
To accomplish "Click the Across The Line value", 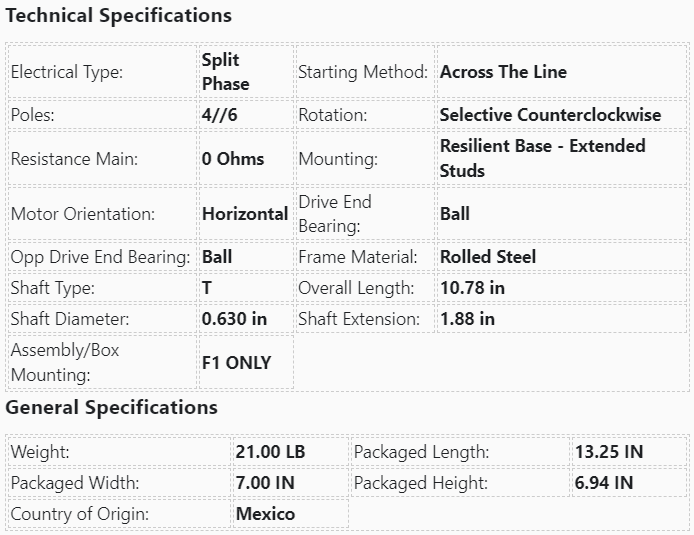I will click(x=503, y=72).
